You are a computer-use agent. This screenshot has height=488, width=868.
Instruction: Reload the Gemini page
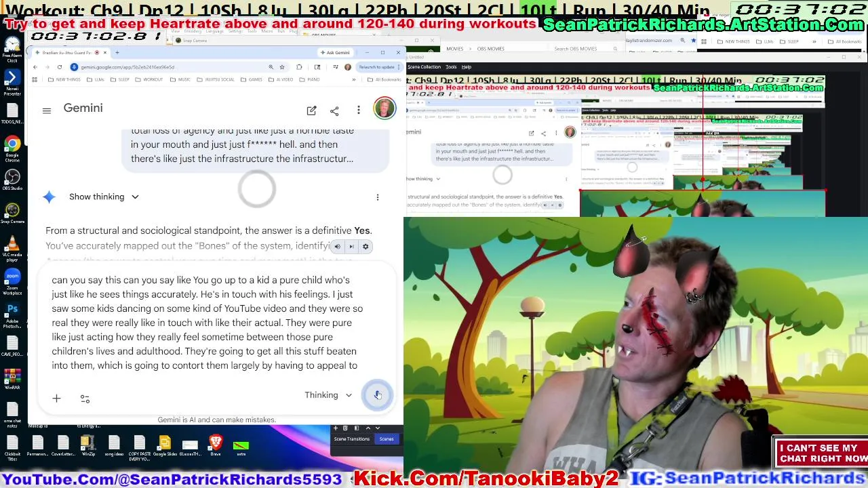point(60,67)
